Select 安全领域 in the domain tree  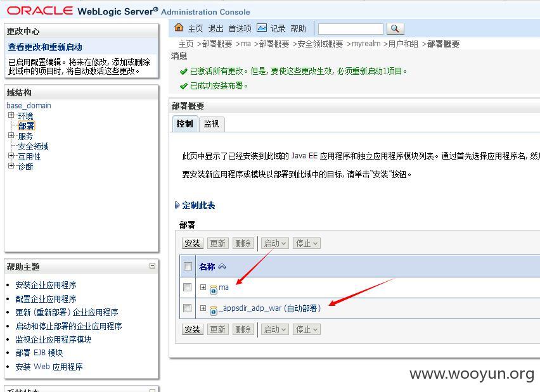pyautogui.click(x=34, y=146)
